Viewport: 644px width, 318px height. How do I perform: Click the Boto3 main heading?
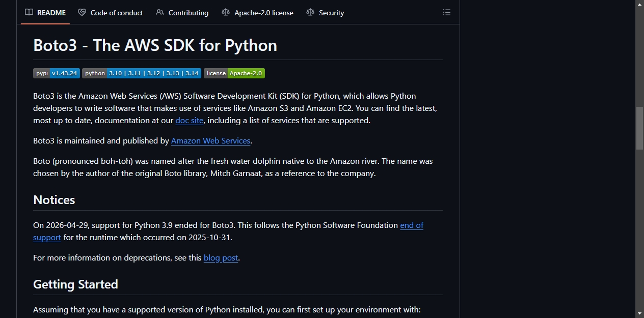[155, 45]
